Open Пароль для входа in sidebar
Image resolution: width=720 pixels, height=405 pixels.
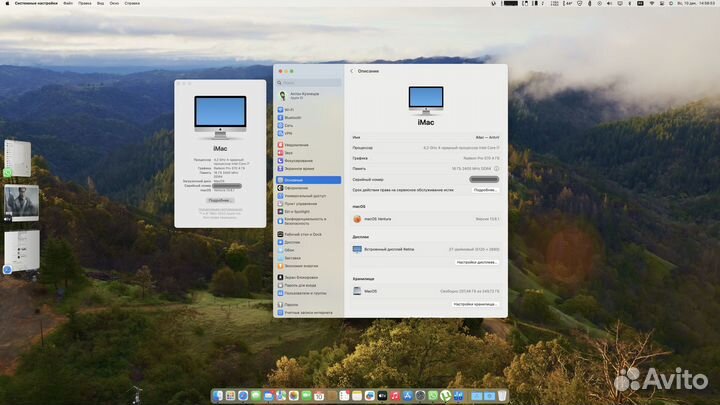pos(309,285)
